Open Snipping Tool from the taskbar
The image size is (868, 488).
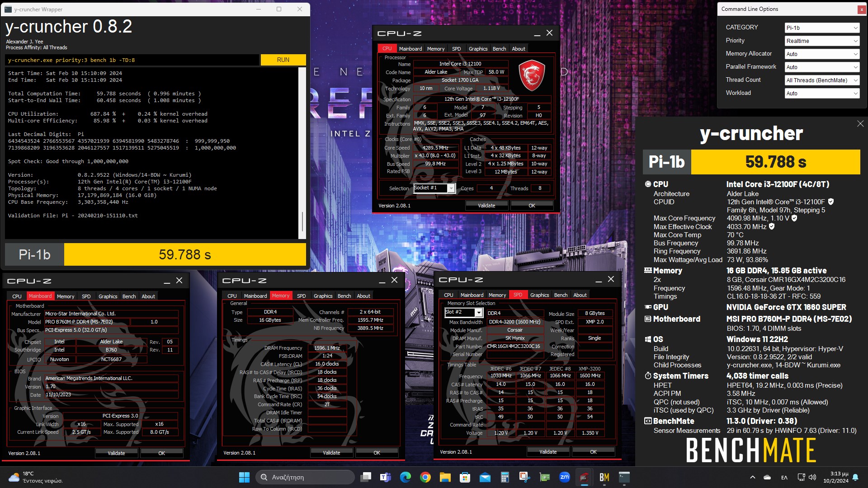tap(525, 477)
